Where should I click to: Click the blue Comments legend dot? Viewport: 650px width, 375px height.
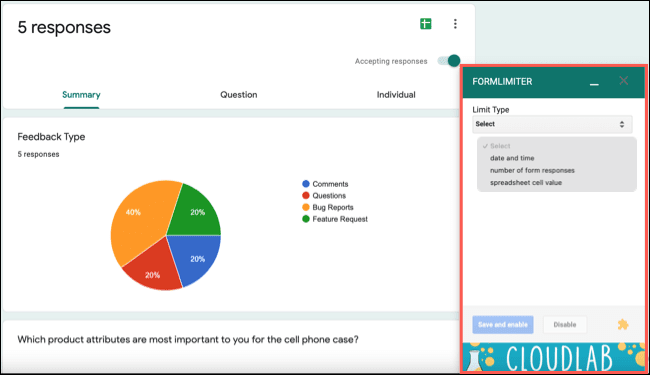tap(306, 184)
